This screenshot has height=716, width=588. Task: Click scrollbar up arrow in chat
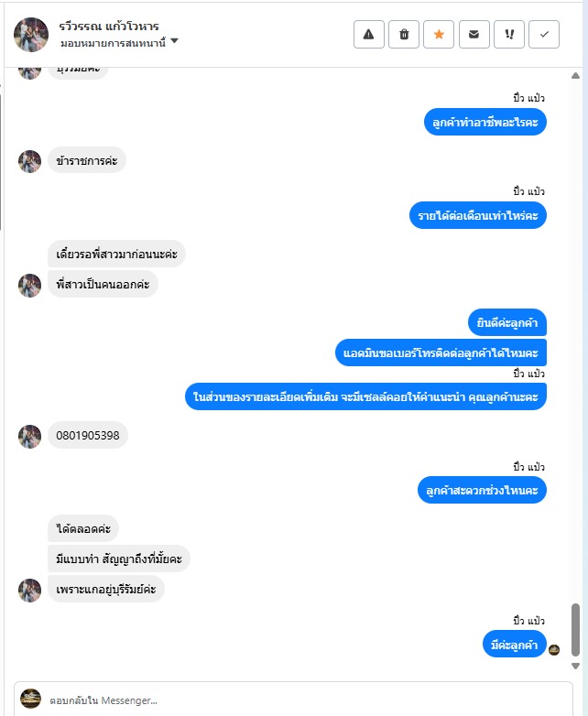[x=576, y=75]
